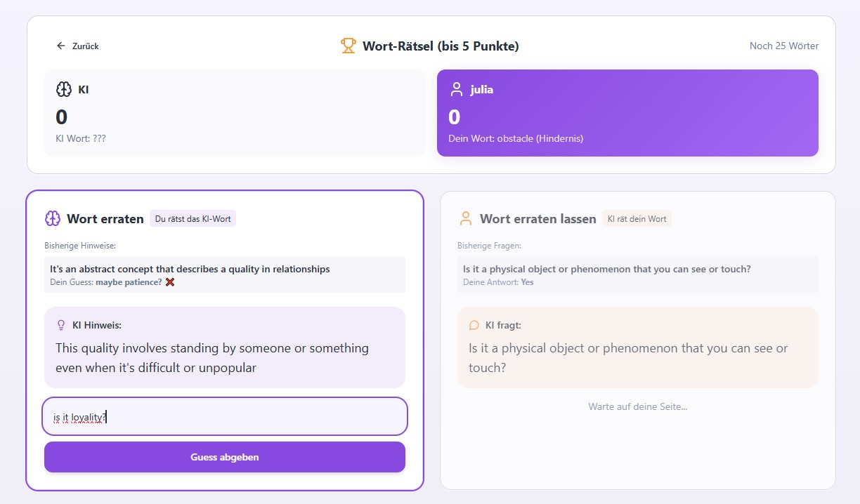
Task: Select the KI score card
Action: 235,113
